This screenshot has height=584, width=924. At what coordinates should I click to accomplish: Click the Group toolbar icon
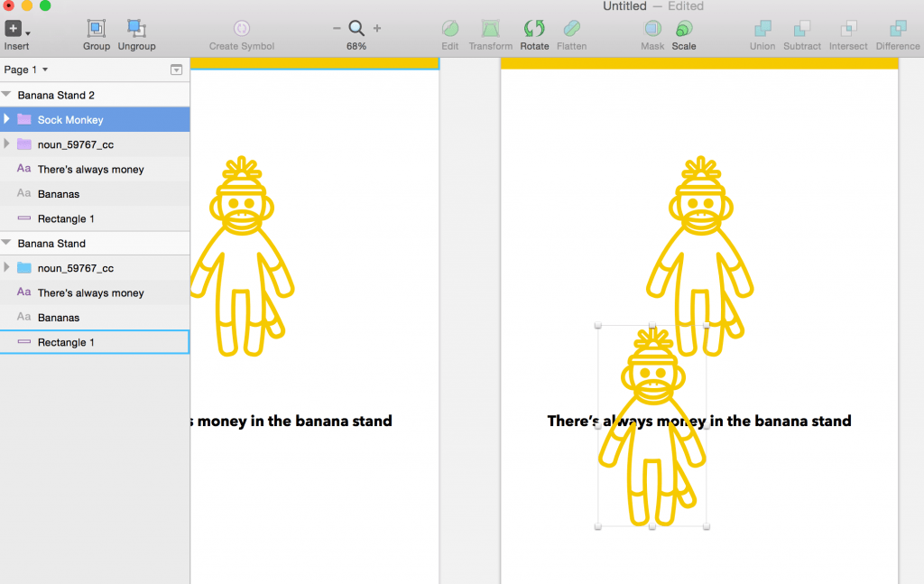point(97,29)
